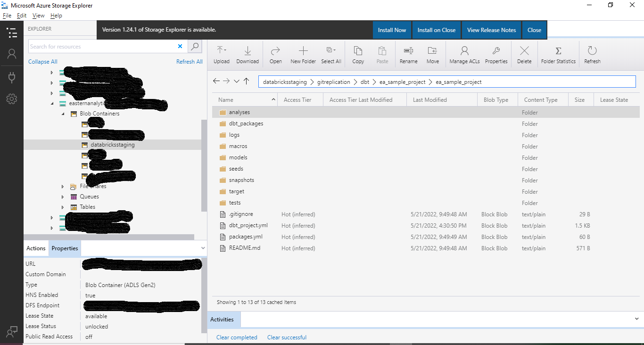The image size is (644, 345).
Task: Collapse the Blob Containers node
Action: (63, 114)
